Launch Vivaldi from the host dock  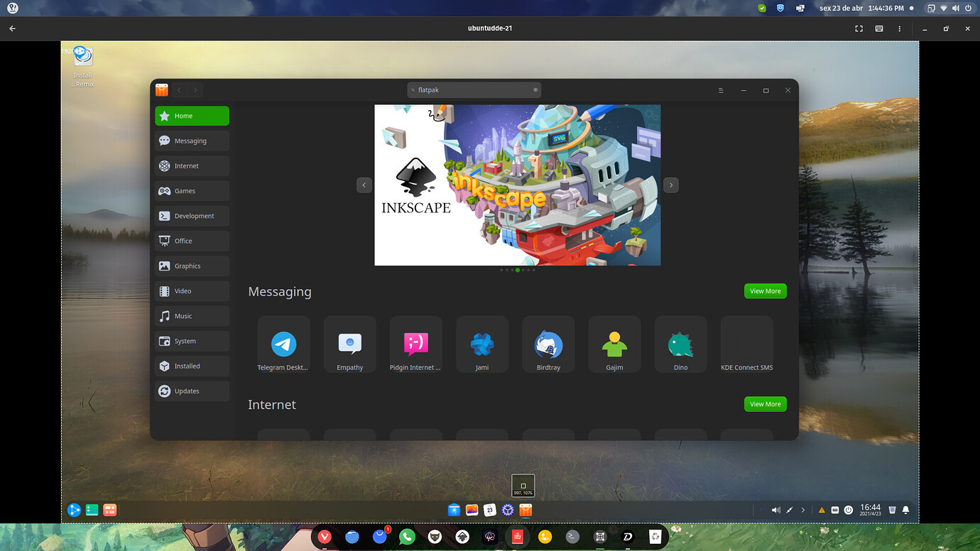pos(325,538)
